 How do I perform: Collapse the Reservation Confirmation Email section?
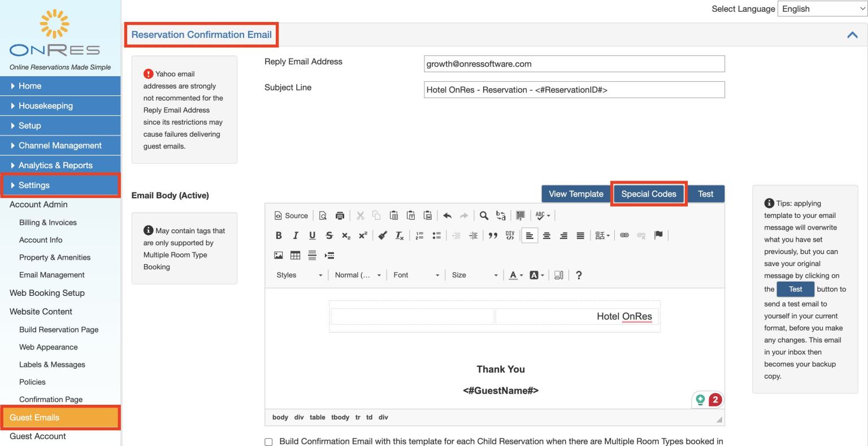[x=852, y=35]
